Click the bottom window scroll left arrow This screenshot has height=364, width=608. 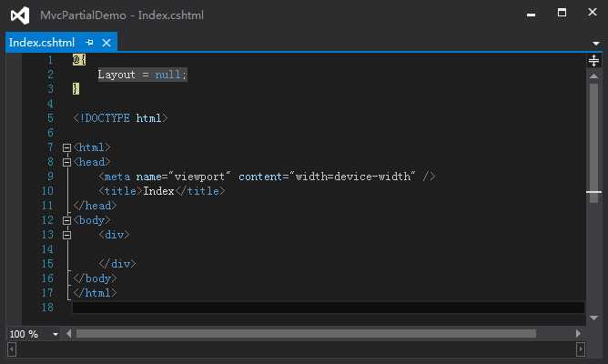(x=12, y=349)
